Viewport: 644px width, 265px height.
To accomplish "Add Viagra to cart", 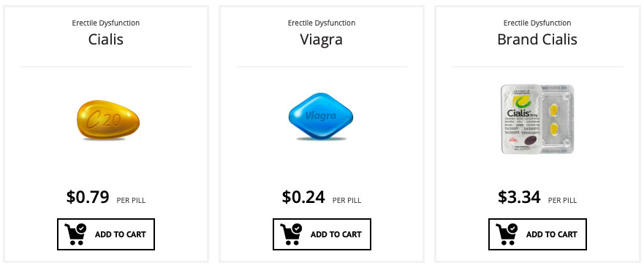I will 322,234.
